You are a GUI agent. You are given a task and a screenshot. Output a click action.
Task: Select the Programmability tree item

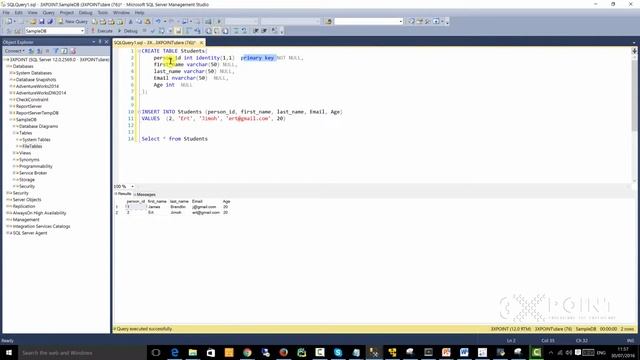(x=36, y=167)
